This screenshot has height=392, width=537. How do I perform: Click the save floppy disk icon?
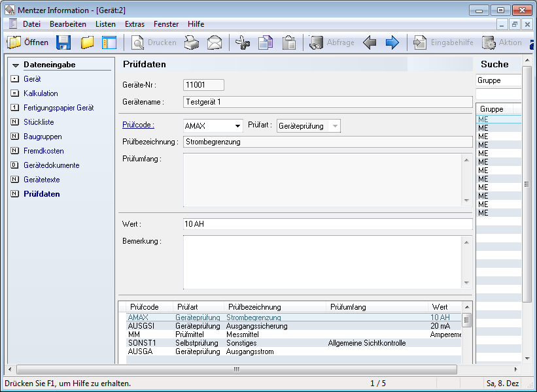tap(63, 42)
